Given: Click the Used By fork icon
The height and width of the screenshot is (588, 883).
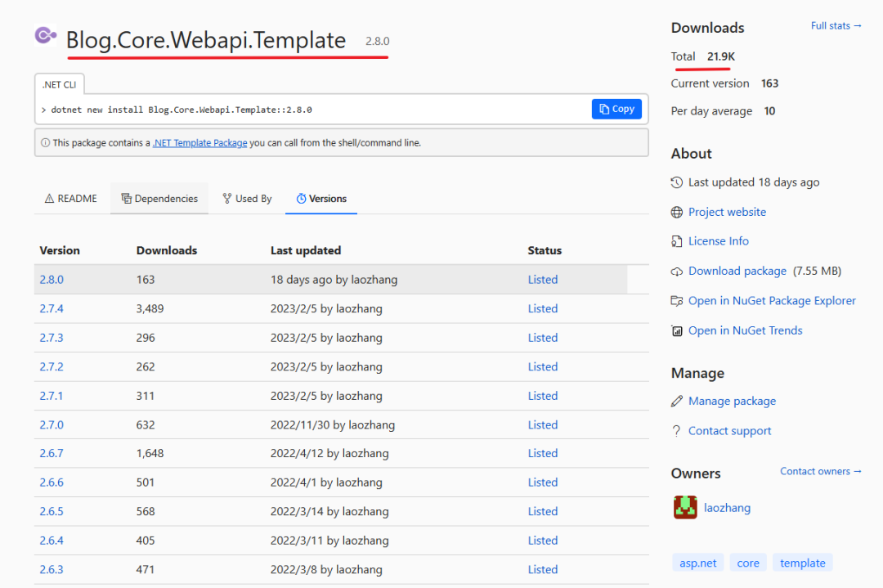Looking at the screenshot, I should (227, 198).
